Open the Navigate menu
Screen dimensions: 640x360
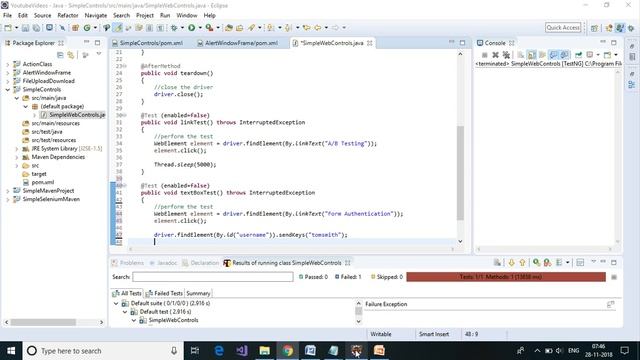[96, 15]
